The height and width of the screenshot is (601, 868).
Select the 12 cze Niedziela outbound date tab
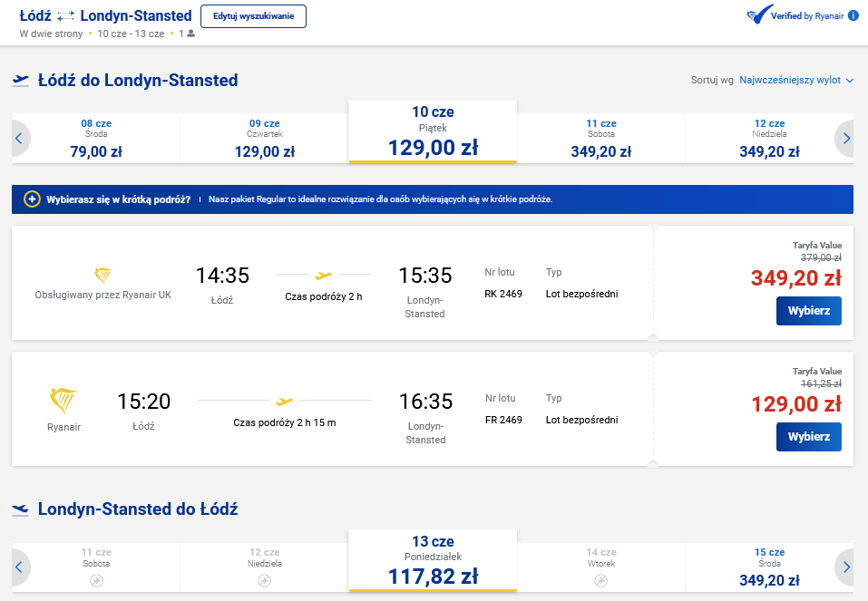tap(769, 139)
